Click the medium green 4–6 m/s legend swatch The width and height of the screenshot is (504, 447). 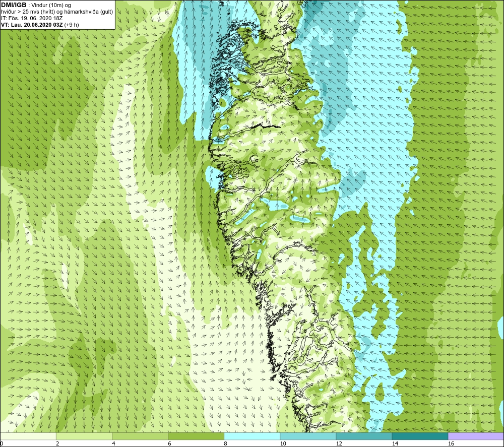tap(140, 436)
